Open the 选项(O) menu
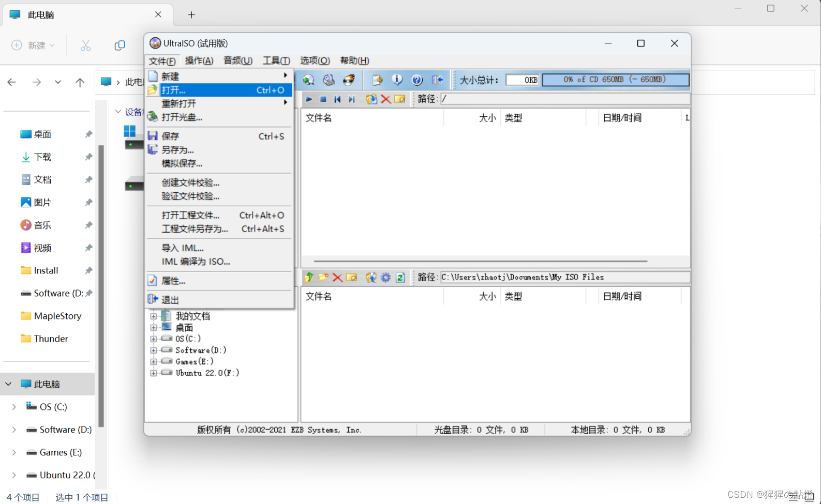 (315, 60)
